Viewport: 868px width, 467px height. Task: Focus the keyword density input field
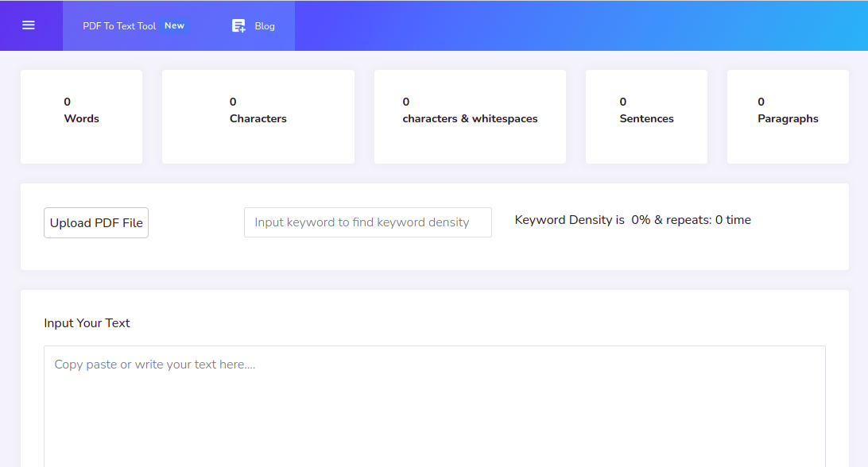[367, 222]
